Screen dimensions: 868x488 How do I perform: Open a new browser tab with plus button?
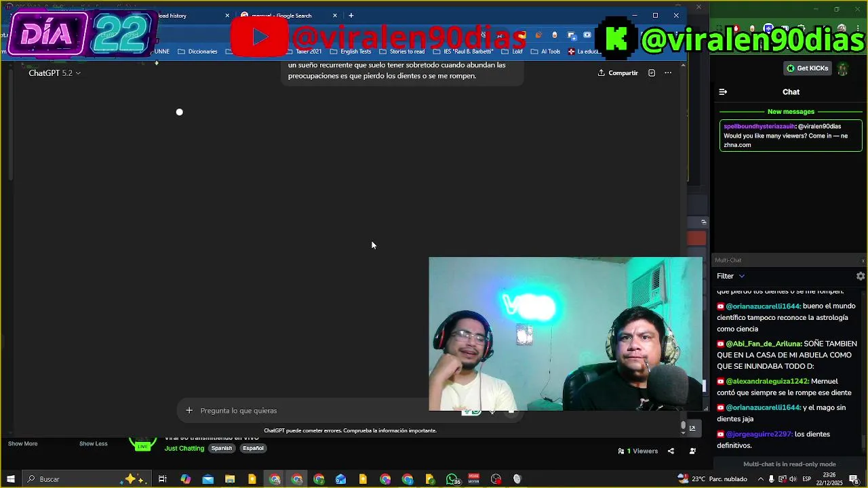[351, 16]
